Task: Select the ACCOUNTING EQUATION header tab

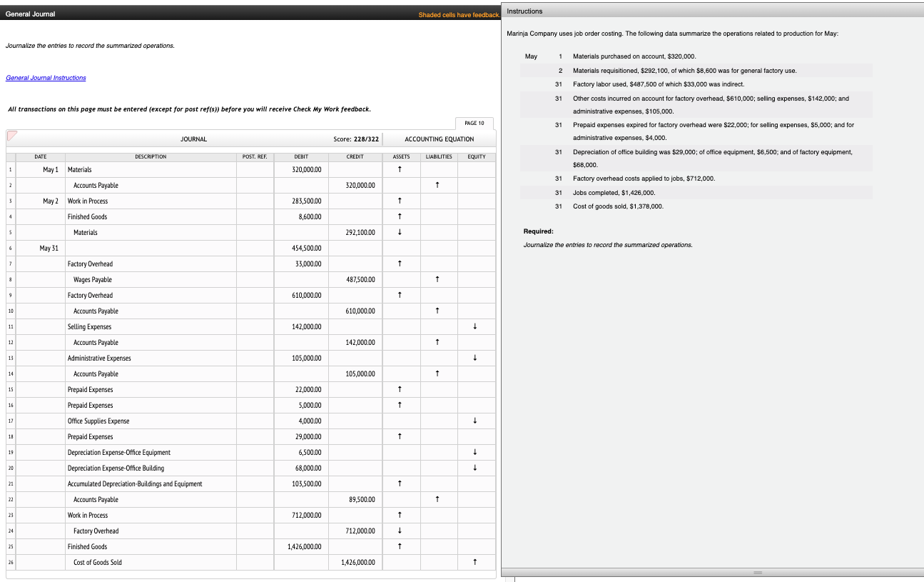Action: pyautogui.click(x=440, y=139)
